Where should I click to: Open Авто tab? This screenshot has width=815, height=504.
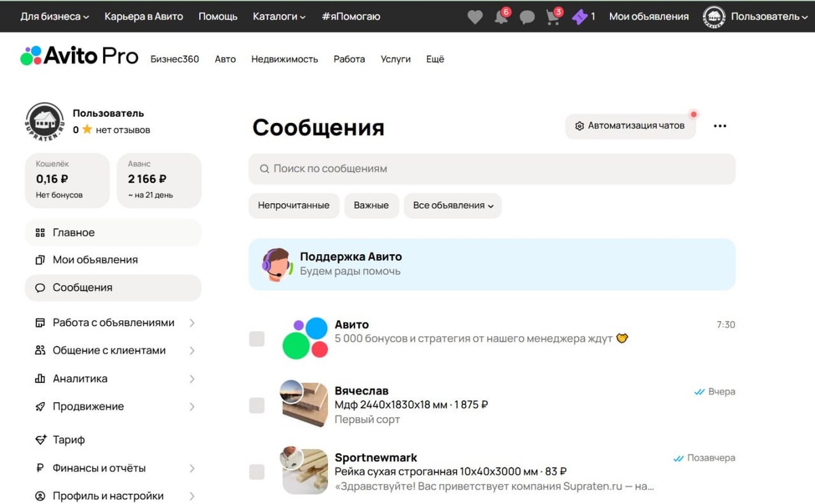[x=225, y=59]
